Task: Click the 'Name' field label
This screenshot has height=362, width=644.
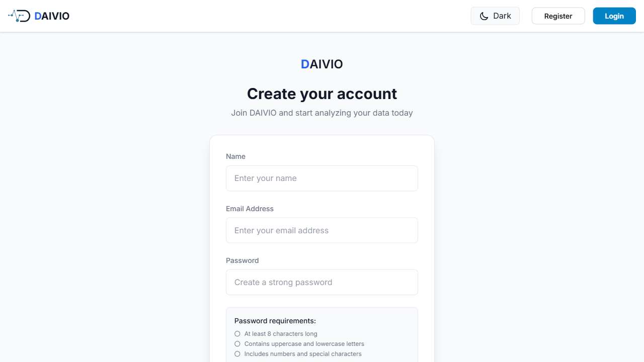Action: (235, 156)
